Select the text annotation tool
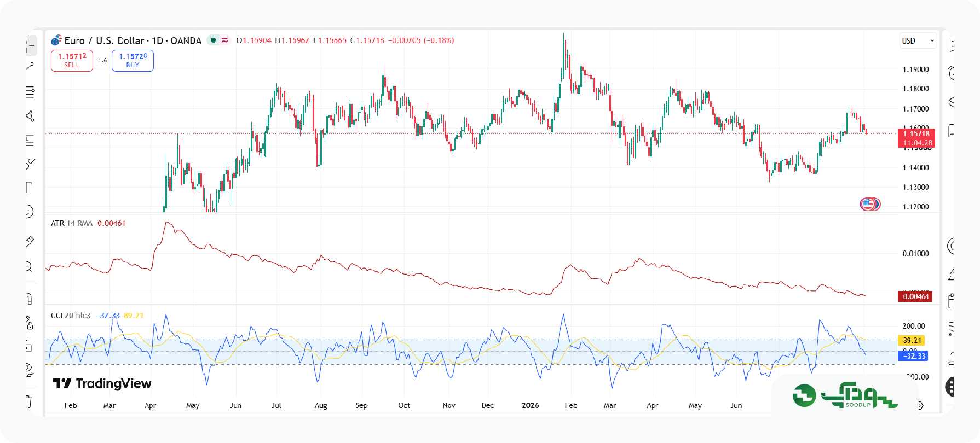 point(30,188)
